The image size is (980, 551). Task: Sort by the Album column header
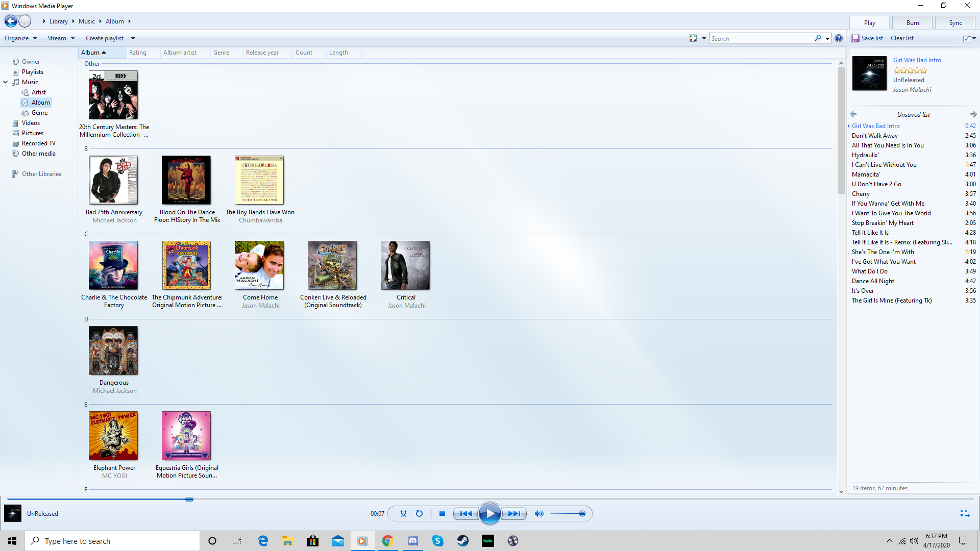[x=102, y=53]
